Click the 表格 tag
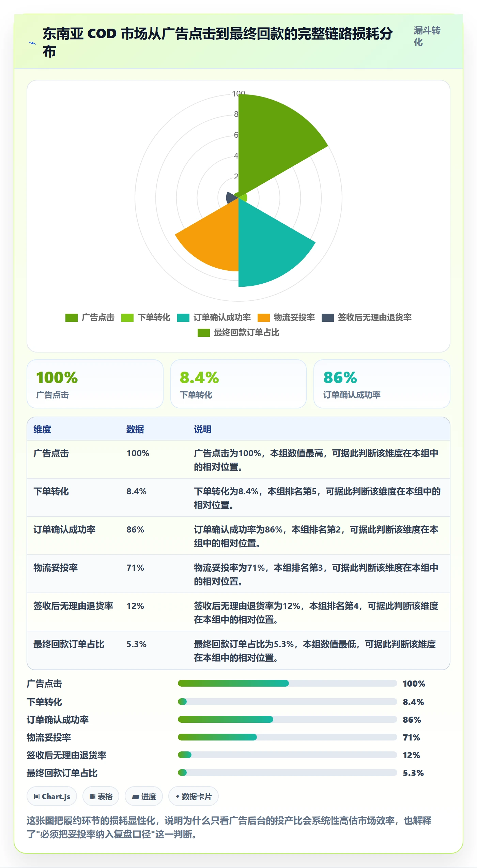Viewport: 477px width, 868px height. coord(101,796)
